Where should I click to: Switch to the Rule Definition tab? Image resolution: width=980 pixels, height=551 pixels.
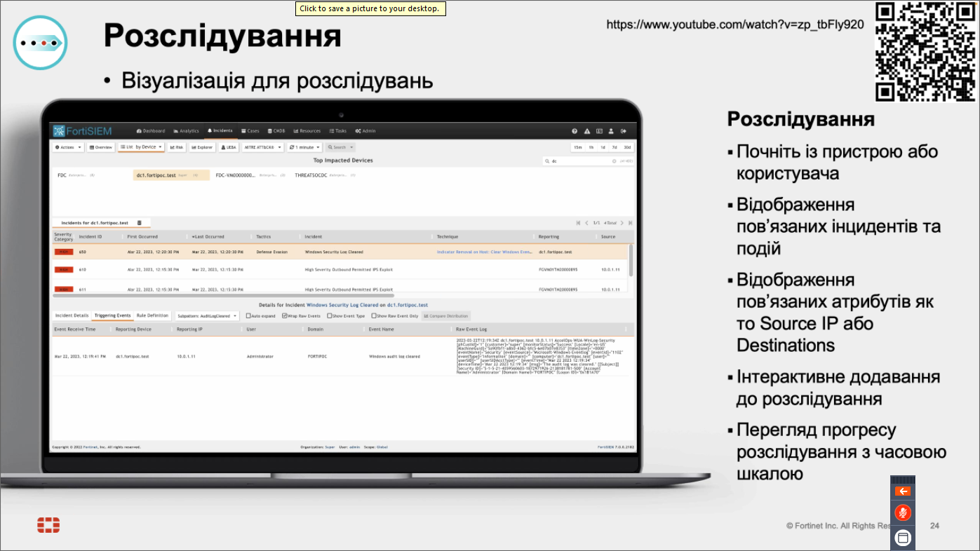[152, 315]
